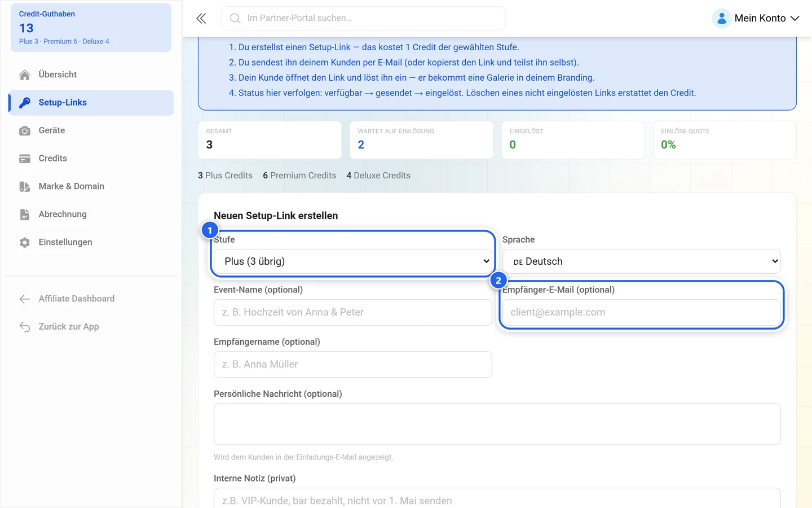Open Setup-Links in sidebar
812x508 pixels.
pos(91,103)
